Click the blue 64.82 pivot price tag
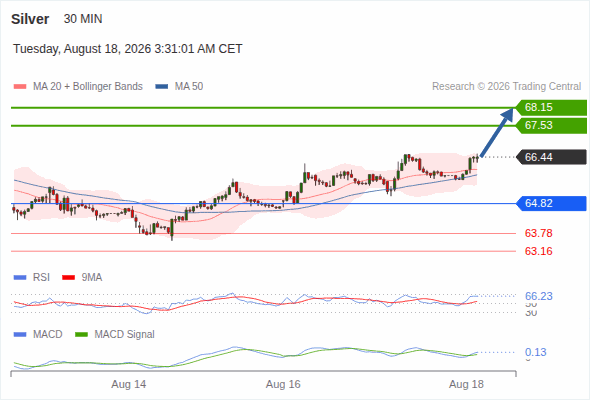Viewport: 590px width, 400px height. pyautogui.click(x=552, y=203)
